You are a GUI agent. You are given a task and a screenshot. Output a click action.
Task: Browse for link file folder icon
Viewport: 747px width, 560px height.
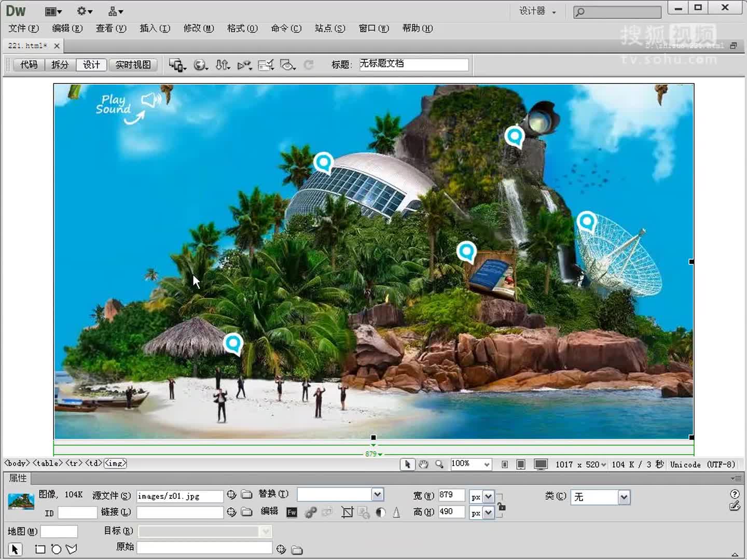(247, 512)
